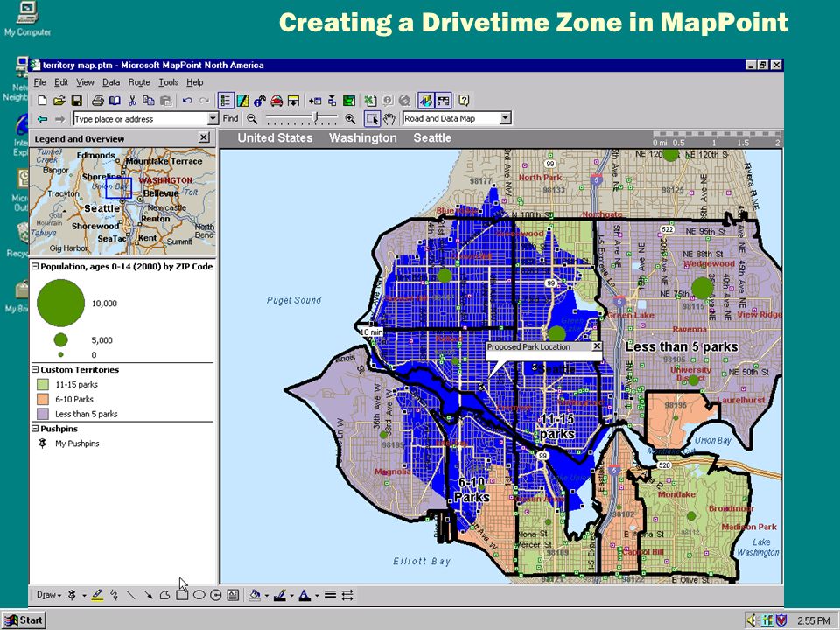This screenshot has height=630, width=840.
Task: Click the 6-10 Parks orange swatch
Action: coord(43,399)
